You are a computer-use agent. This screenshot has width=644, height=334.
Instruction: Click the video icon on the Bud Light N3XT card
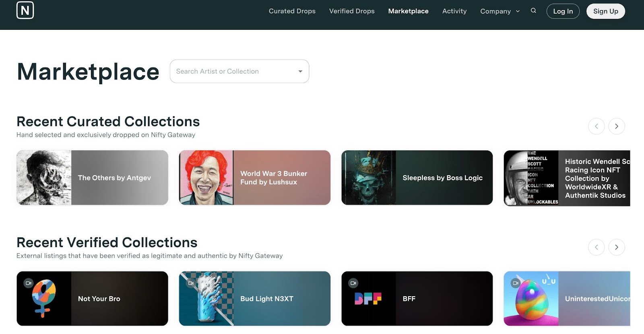point(191,283)
